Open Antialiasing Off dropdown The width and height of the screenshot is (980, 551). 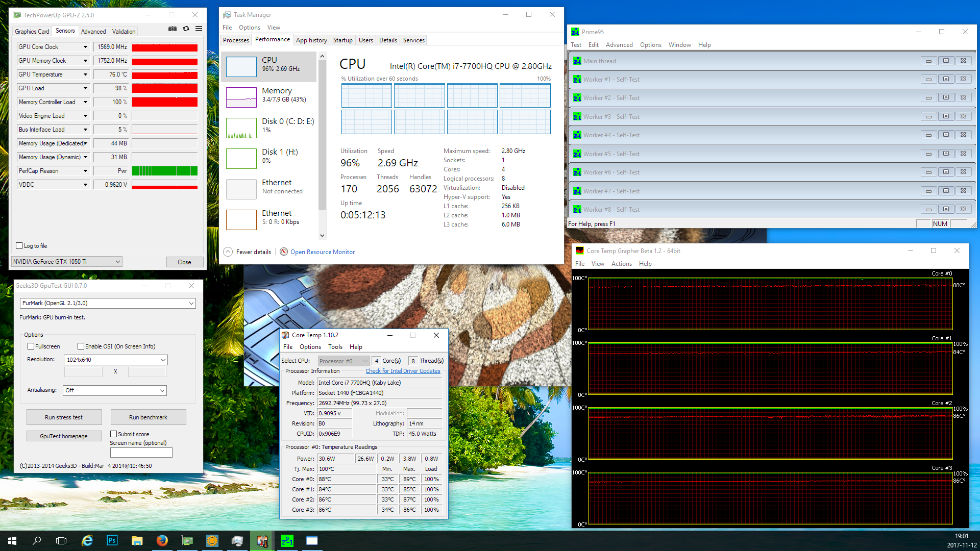(115, 390)
